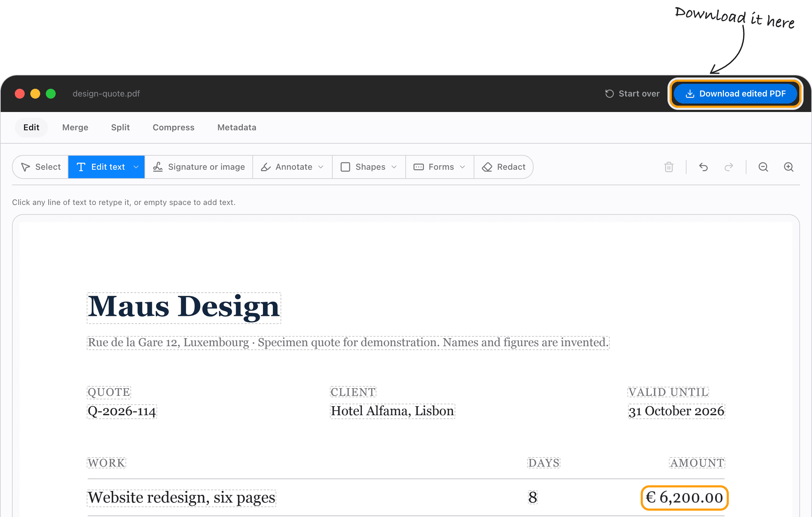The height and width of the screenshot is (517, 812).
Task: Activate the Select pointer tool
Action: coord(41,167)
